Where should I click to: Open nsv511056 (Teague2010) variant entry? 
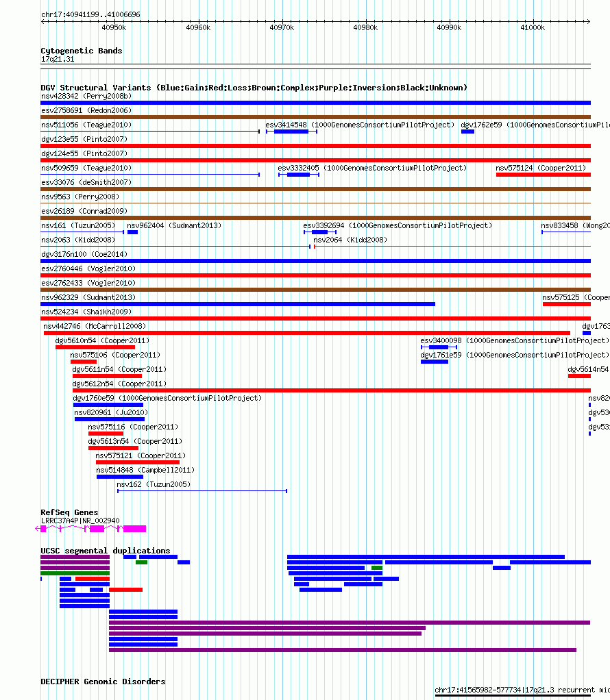pyautogui.click(x=86, y=125)
